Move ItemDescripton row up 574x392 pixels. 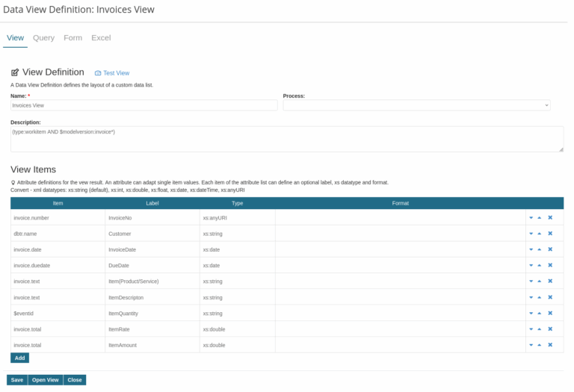539,298
